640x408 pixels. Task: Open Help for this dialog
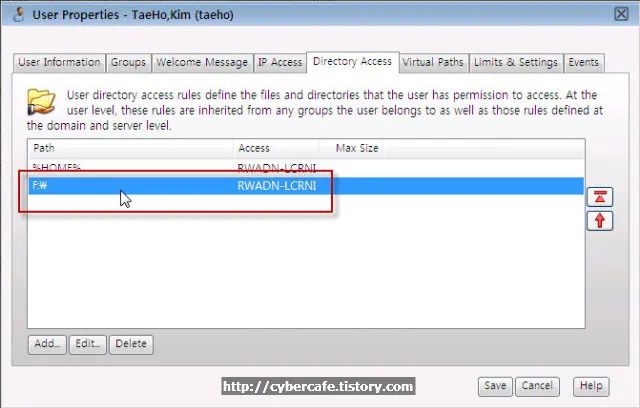(590, 385)
